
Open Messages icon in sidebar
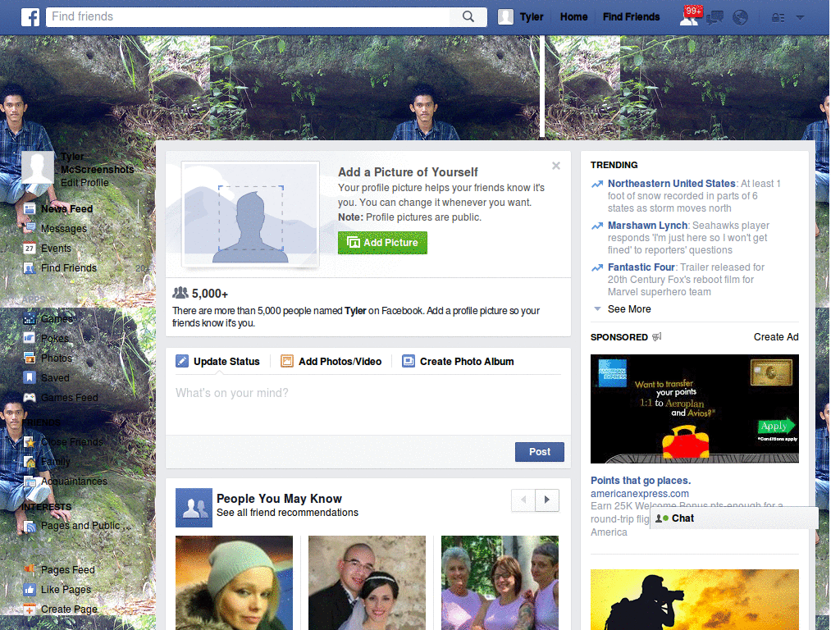(x=30, y=229)
